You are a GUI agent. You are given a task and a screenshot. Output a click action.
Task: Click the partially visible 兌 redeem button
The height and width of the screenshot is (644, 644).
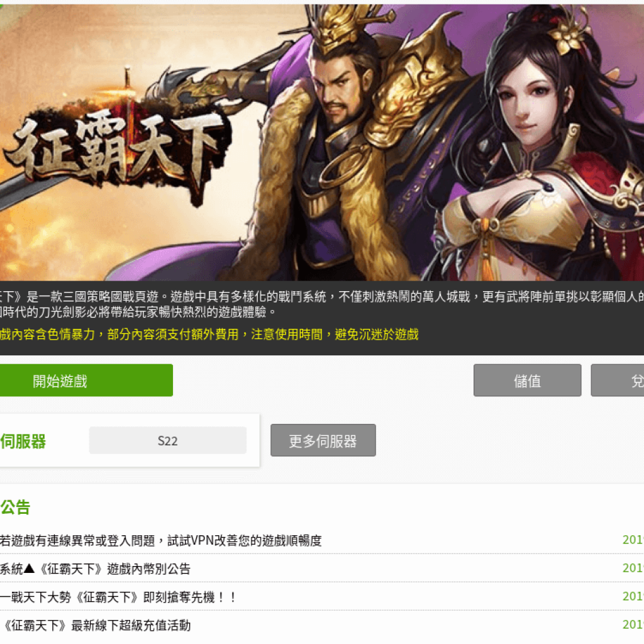618,380
